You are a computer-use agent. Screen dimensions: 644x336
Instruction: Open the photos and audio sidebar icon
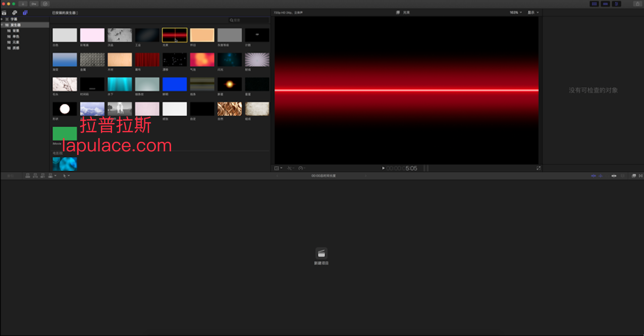pyautogui.click(x=15, y=13)
